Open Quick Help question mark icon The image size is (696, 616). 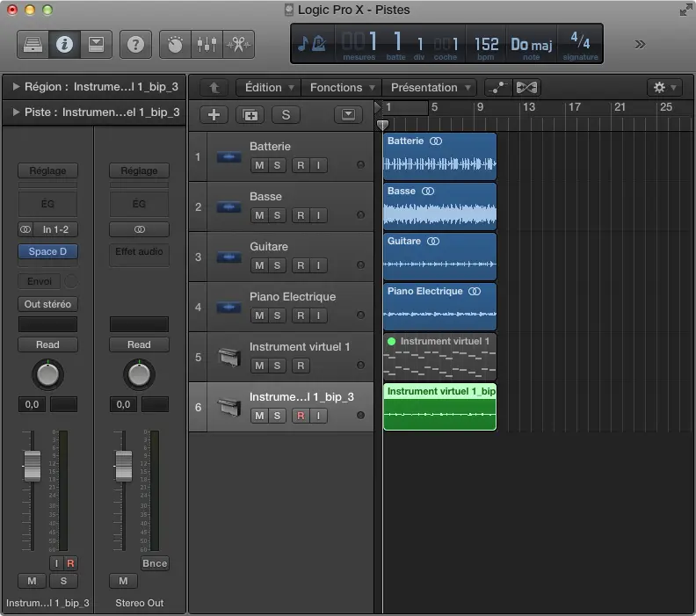pos(135,44)
